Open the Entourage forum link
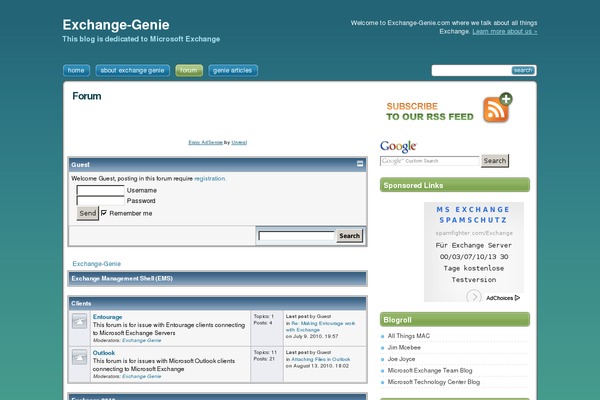Screen dimensions: 600x400 point(108,317)
